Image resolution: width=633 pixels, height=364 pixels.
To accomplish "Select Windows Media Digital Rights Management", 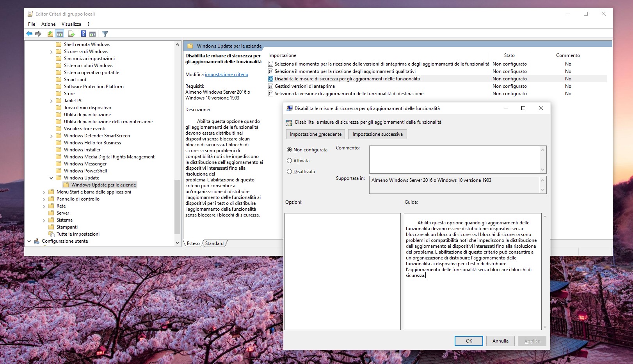I will 109,157.
